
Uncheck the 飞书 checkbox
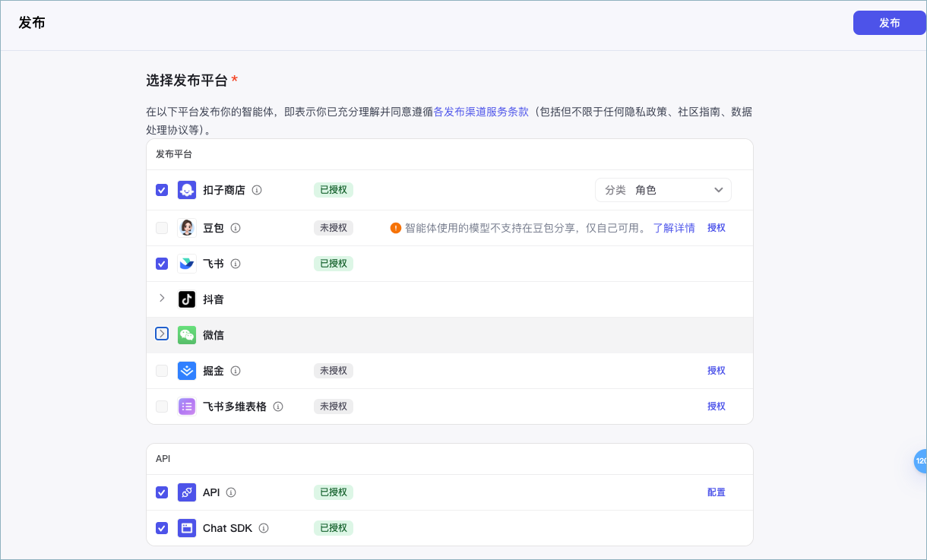[162, 264]
